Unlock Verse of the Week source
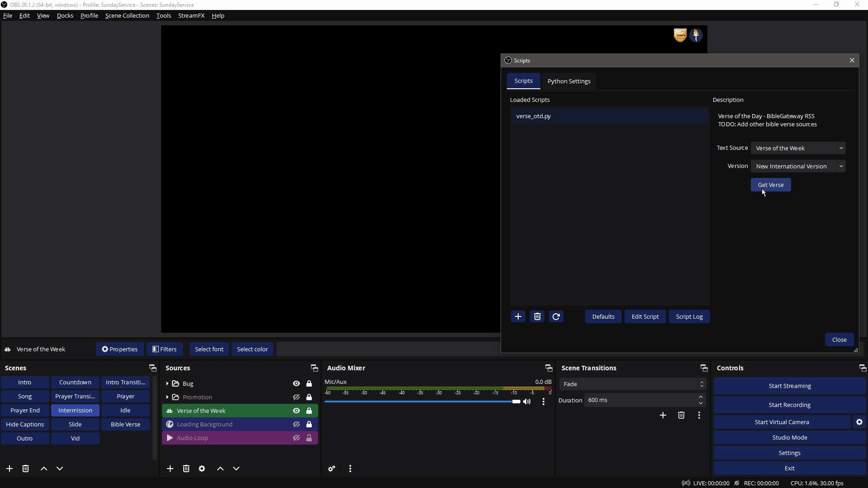 point(309,411)
